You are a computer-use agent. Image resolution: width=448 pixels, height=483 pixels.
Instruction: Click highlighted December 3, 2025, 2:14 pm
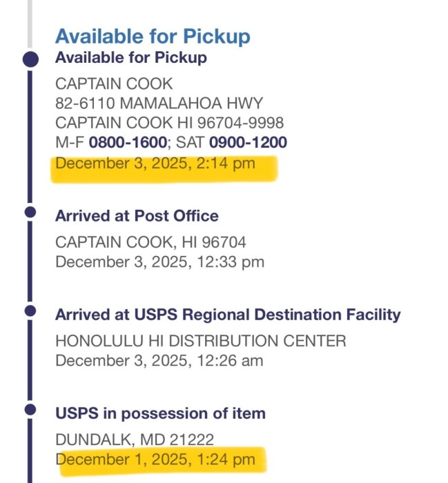pos(155,164)
